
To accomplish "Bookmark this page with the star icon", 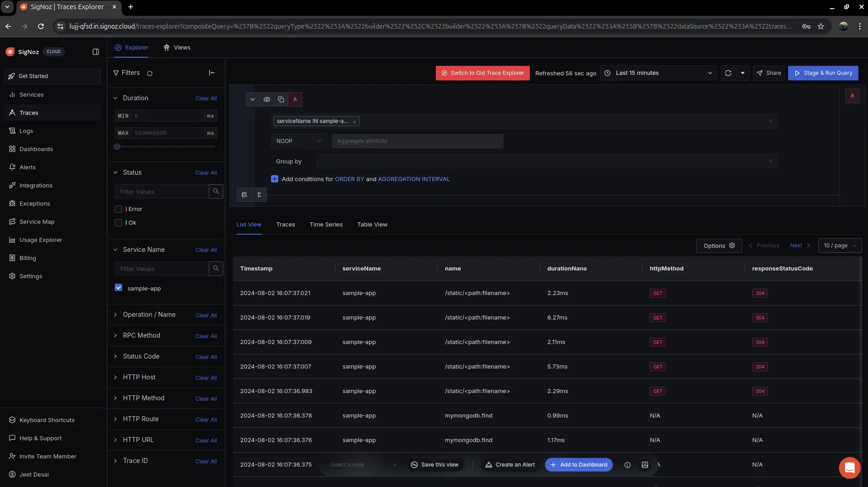I will [821, 26].
